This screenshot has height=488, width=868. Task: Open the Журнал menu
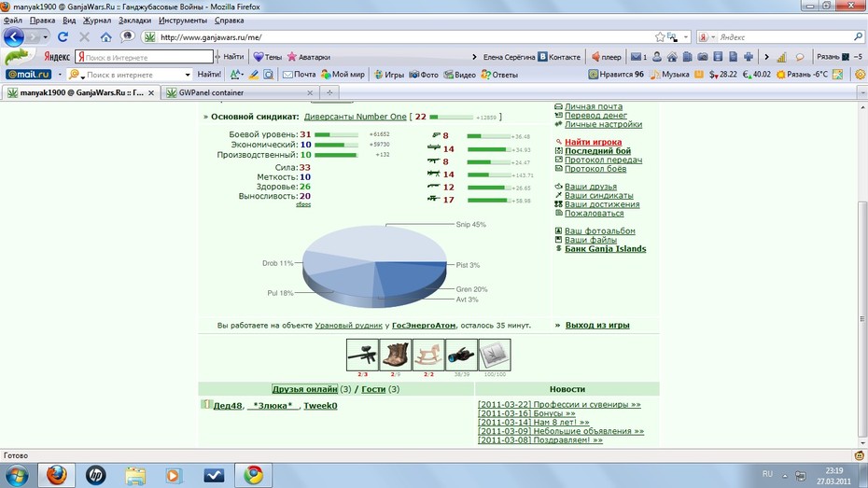(x=97, y=21)
